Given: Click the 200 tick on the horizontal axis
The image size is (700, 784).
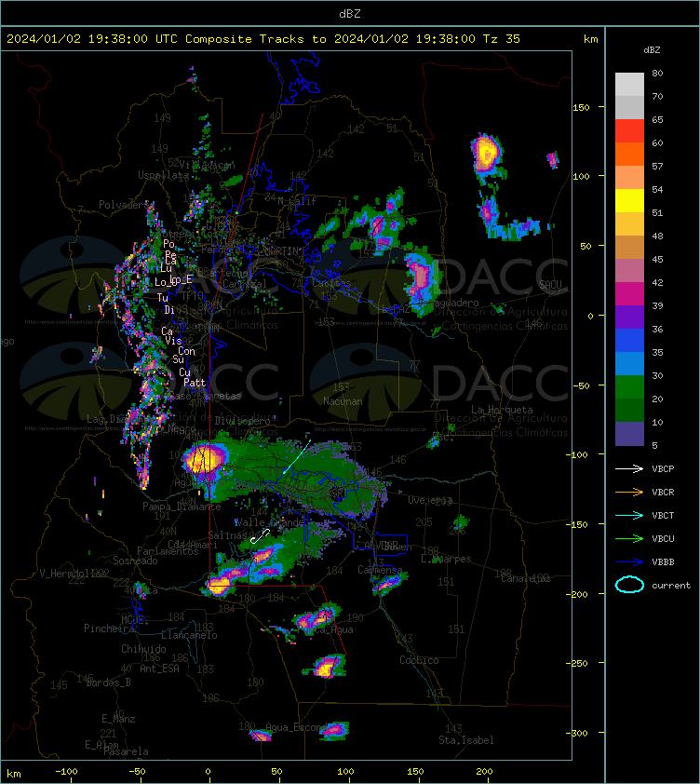Looking at the screenshot, I should click(484, 772).
